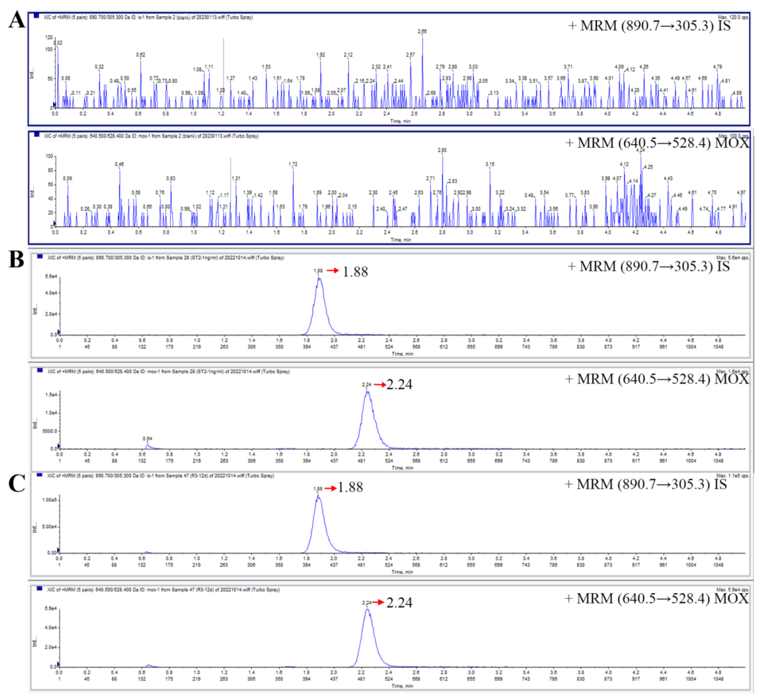760x700 pixels.
Task: Click the 1.53 peak label in the blank is-1 chromatogram
Action: pos(266,67)
